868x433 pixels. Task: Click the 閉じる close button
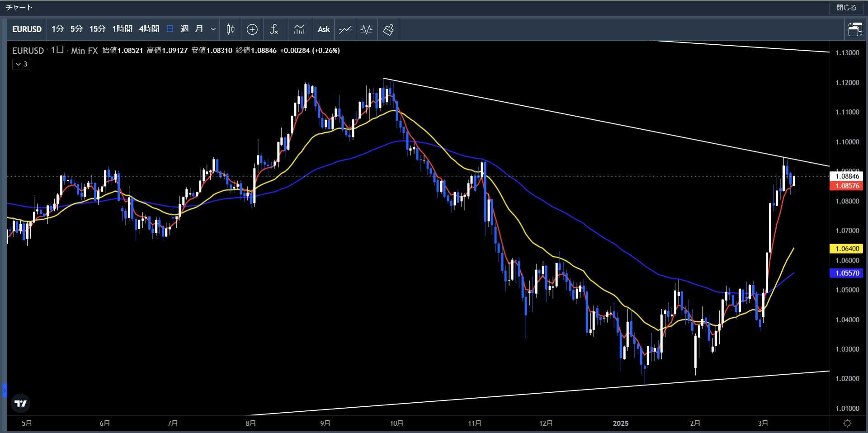click(x=846, y=8)
